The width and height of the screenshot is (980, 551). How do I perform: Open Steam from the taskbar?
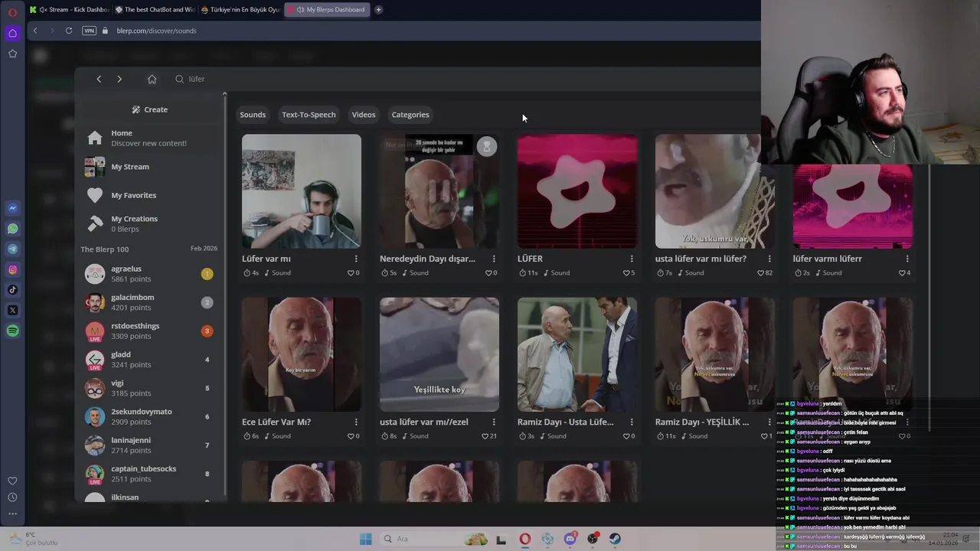tap(615, 540)
